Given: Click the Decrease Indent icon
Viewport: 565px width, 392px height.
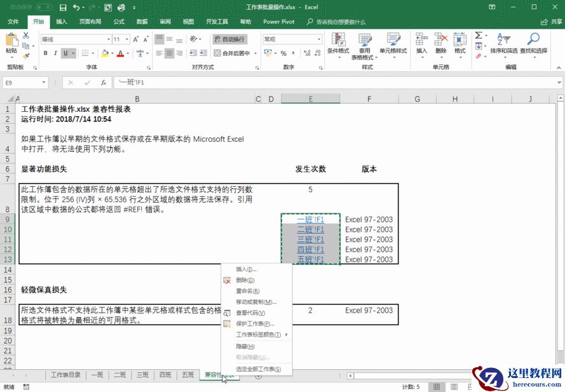Looking at the screenshot, I should [x=193, y=53].
